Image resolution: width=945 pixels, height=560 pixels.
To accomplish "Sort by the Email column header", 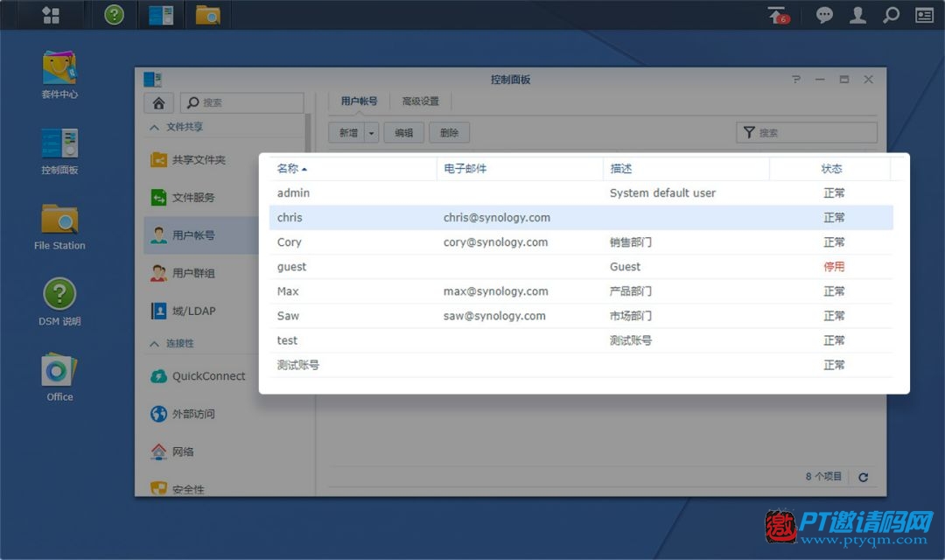I will coord(520,169).
